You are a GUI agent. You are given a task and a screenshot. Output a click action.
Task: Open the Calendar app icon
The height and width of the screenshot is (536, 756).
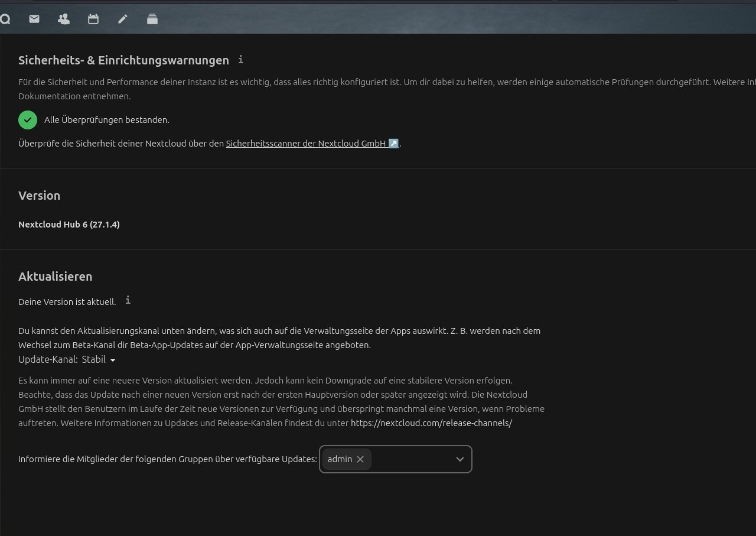coord(93,19)
